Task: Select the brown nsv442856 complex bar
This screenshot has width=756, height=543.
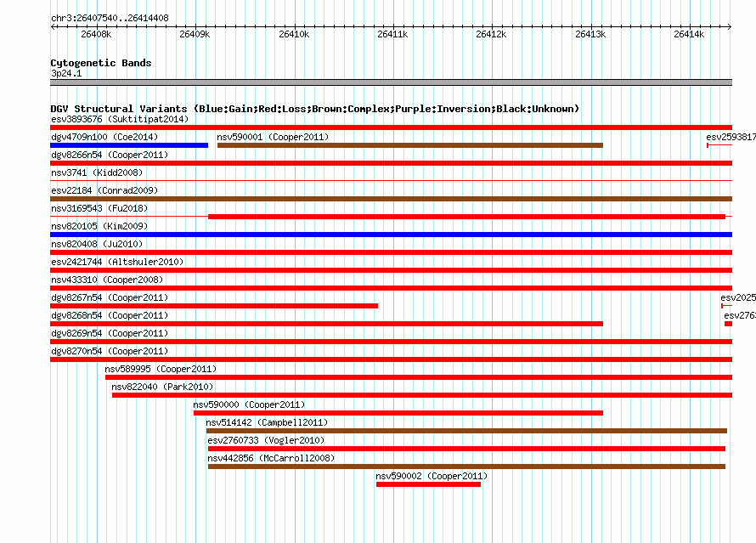Action: click(466, 467)
